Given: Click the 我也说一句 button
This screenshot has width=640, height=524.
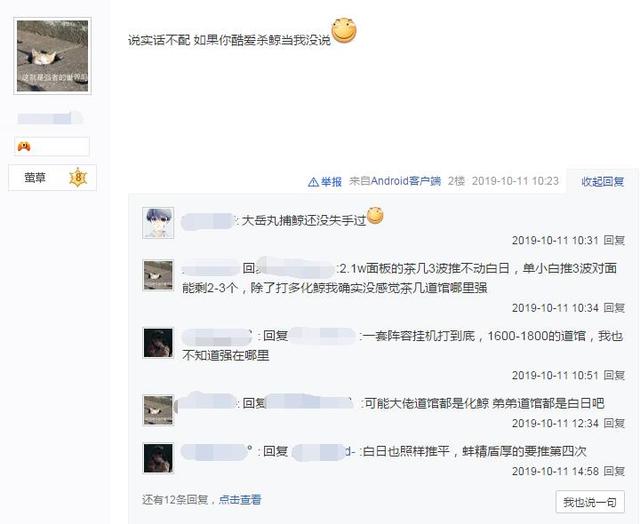Looking at the screenshot, I should tap(590, 502).
